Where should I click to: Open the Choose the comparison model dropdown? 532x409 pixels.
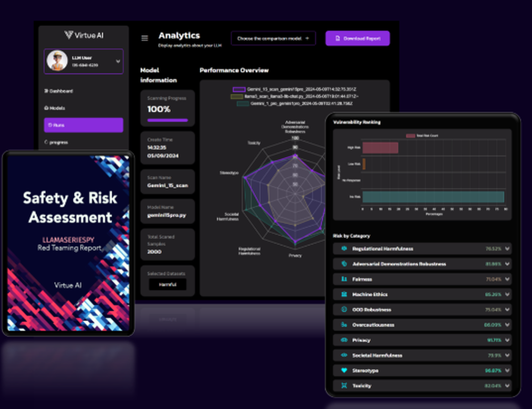tap(273, 38)
